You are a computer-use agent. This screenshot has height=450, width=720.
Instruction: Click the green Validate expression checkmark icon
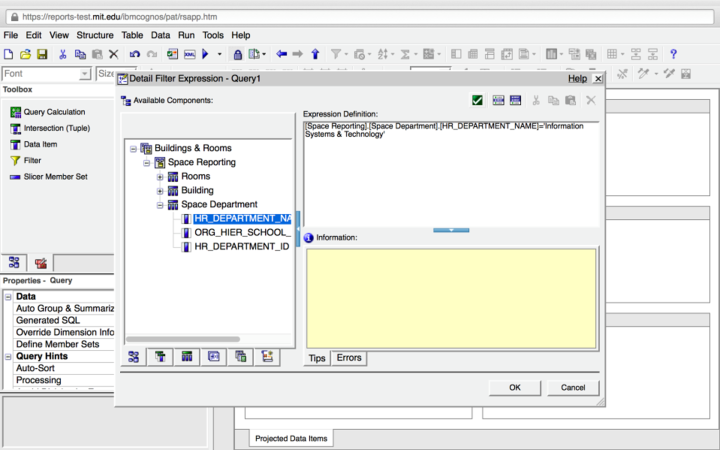478,100
